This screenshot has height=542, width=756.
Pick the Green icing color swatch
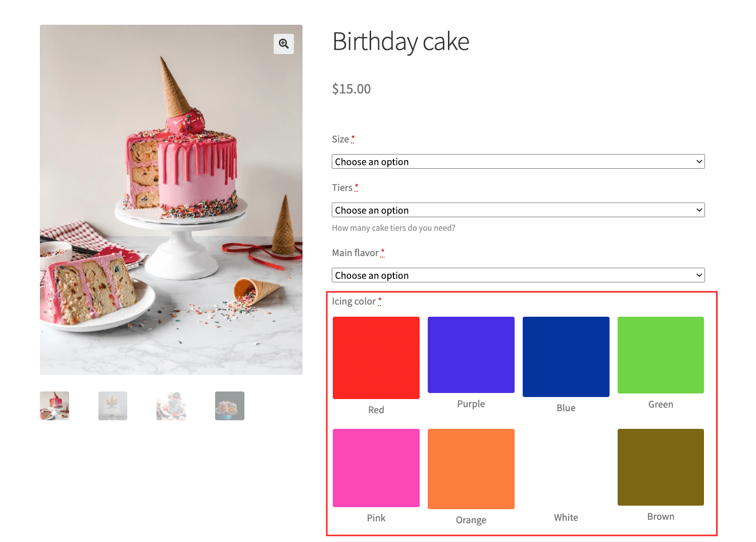pyautogui.click(x=661, y=355)
